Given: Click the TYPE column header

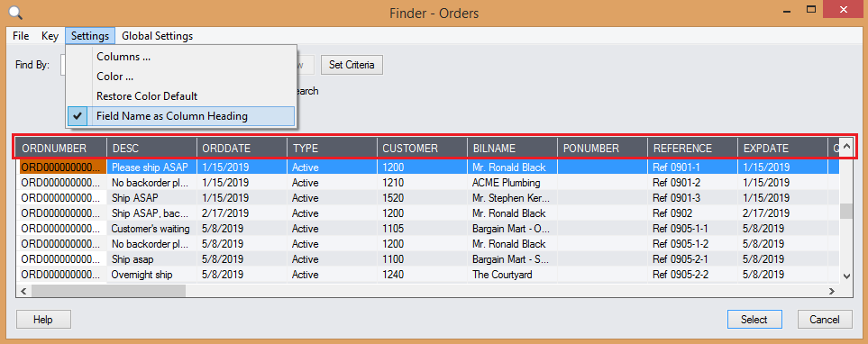Looking at the screenshot, I should click(332, 149).
